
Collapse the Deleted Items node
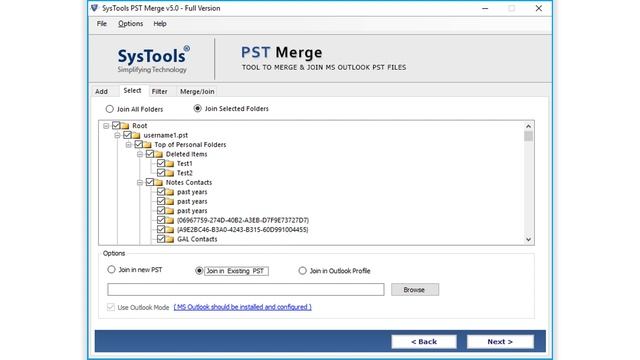pyautogui.click(x=140, y=154)
